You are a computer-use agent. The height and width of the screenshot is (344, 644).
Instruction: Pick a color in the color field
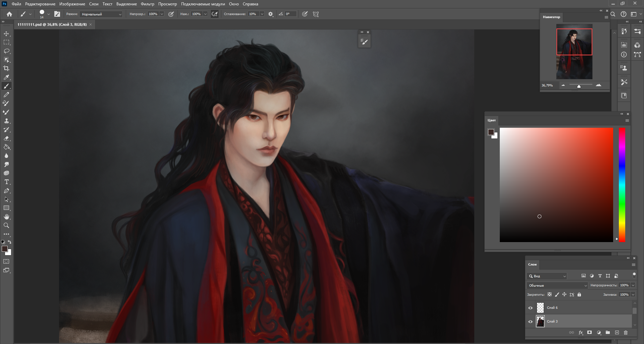tap(556, 185)
